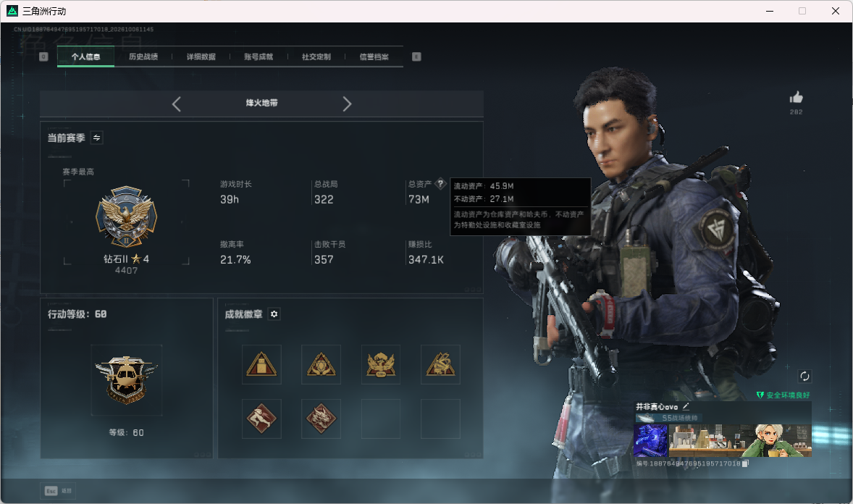Select the knight helmet triangle achievement badge
This screenshot has width=853, height=504.
[x=441, y=364]
